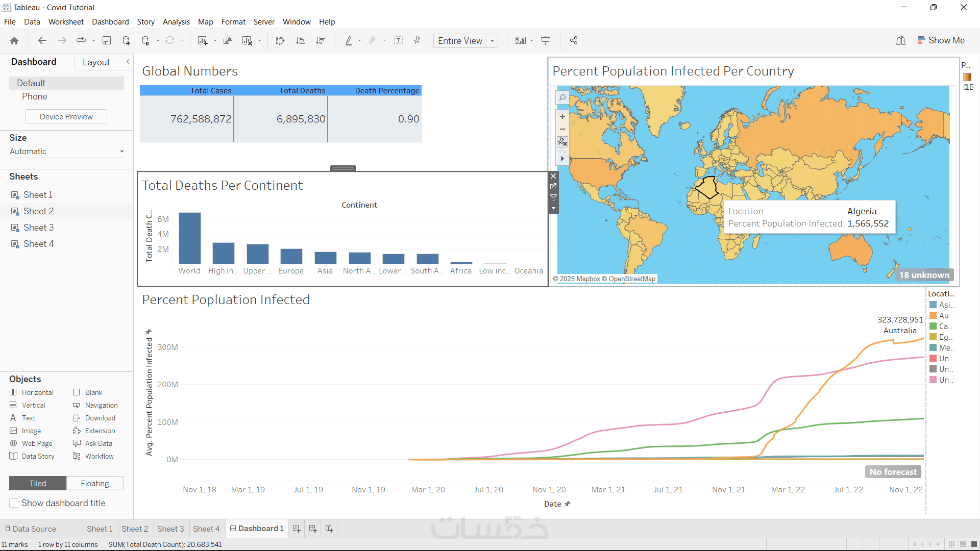Click the Share workbook icon
This screenshot has width=980, height=551.
click(574, 41)
